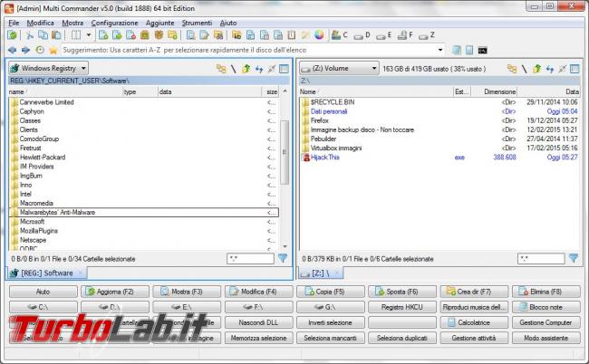
Task: Click the right panel filter input field
Action: pos(541,259)
